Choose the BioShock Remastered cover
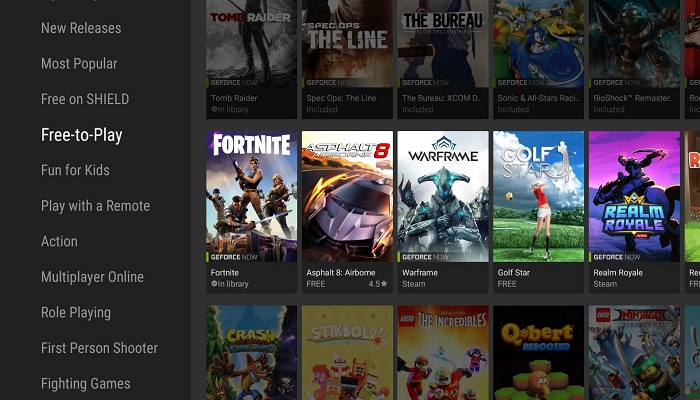Viewport: 700px width, 400px height. pyautogui.click(x=634, y=40)
